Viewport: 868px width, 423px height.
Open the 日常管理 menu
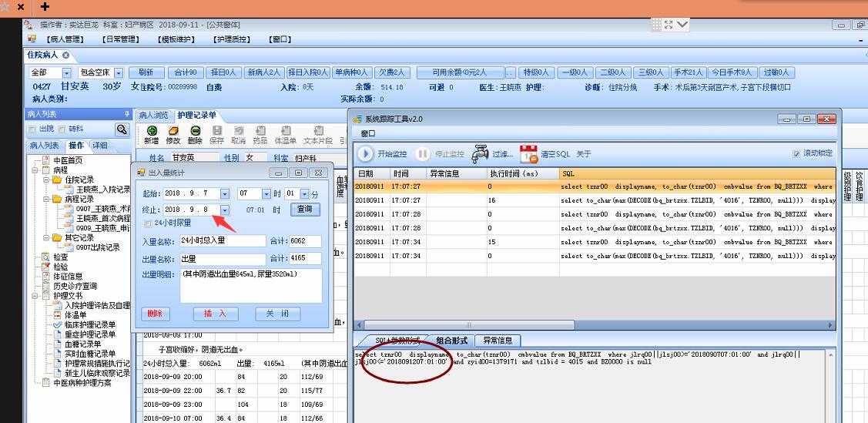(x=120, y=39)
